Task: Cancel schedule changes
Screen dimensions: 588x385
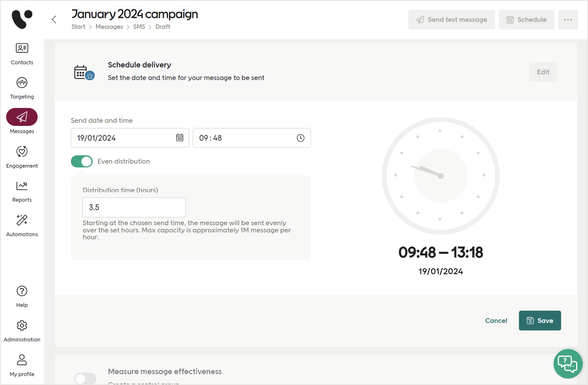Action: point(496,320)
